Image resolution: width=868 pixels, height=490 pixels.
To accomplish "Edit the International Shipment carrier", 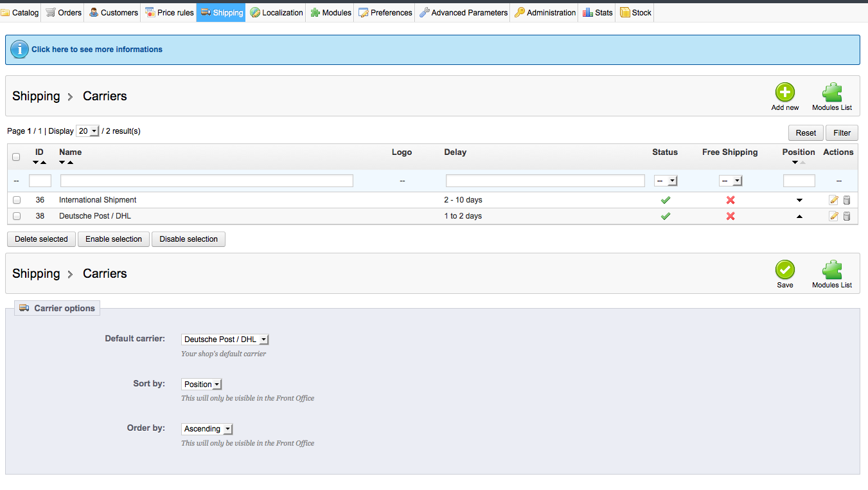I will click(834, 200).
